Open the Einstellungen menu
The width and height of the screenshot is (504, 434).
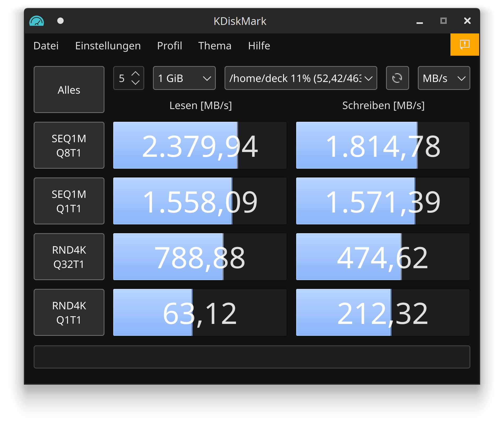(108, 46)
